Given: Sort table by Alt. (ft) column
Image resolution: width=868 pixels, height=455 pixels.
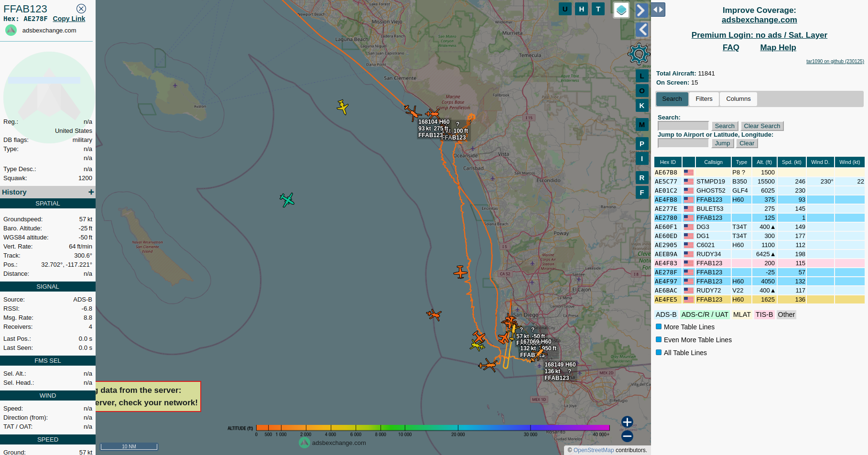Looking at the screenshot, I should click(764, 162).
